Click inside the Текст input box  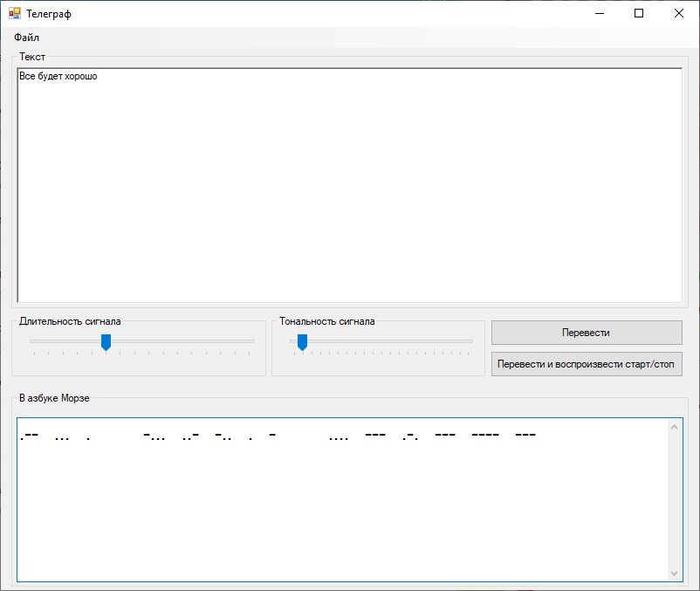[349, 185]
